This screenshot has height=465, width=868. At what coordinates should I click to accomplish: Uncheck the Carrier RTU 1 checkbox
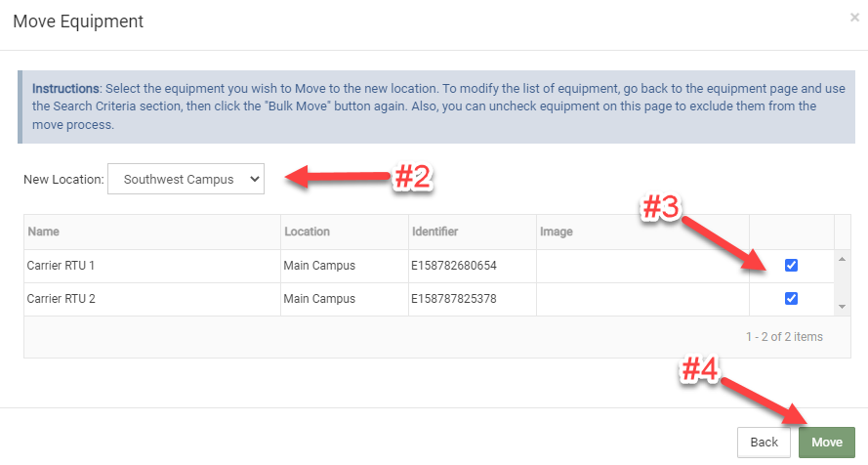pyautogui.click(x=791, y=265)
